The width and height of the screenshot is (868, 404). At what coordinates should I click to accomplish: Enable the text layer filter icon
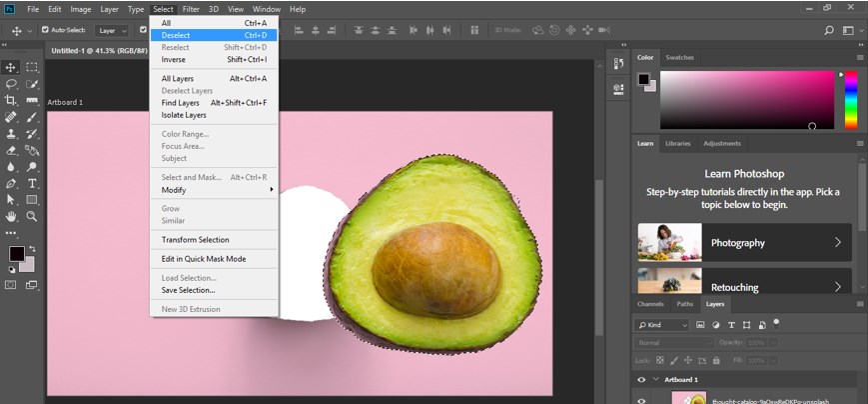pyautogui.click(x=732, y=325)
